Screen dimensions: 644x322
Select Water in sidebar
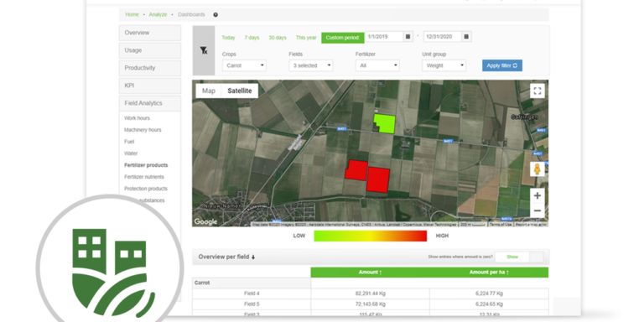coord(131,153)
